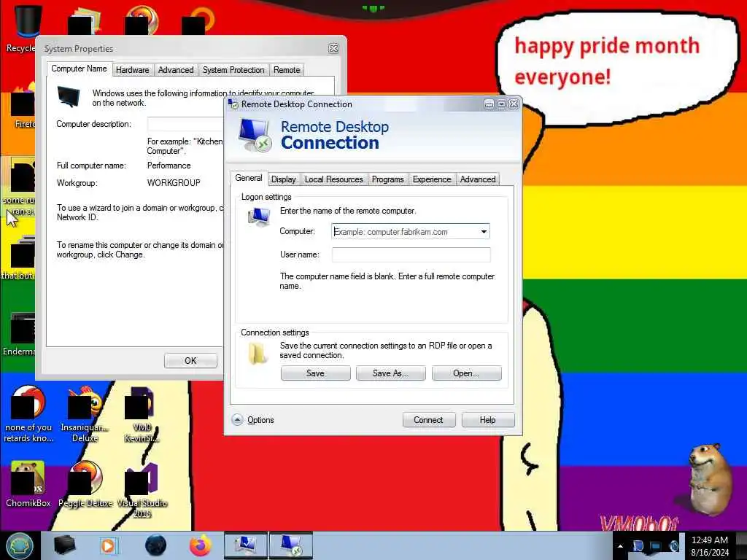This screenshot has height=560, width=747.
Task: Show hidden system tray icons
Action: click(620, 546)
